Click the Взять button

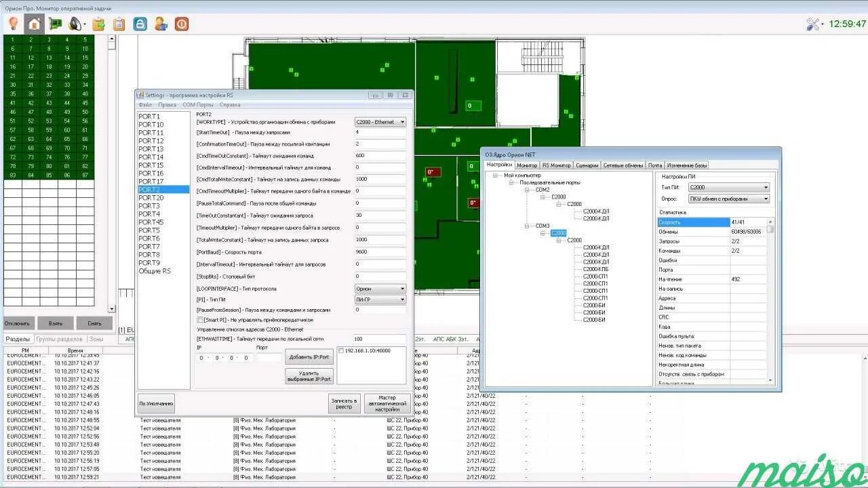[55, 323]
